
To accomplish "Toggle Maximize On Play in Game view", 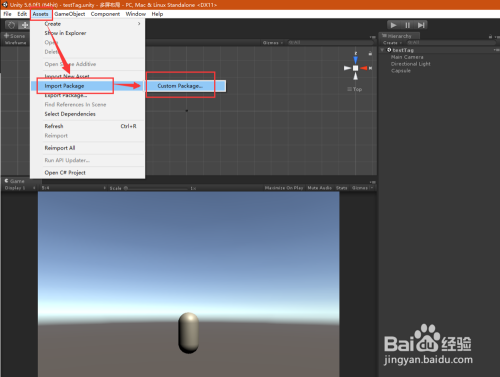I will pos(284,188).
